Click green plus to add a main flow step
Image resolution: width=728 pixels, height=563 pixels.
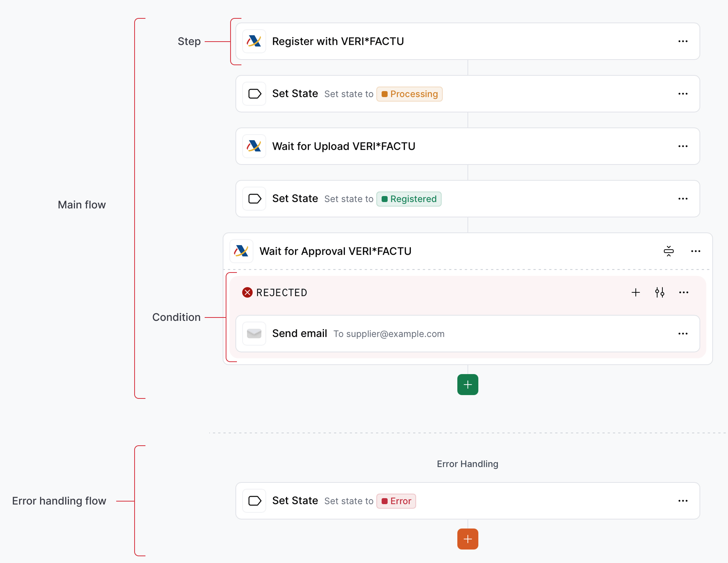[x=467, y=384]
